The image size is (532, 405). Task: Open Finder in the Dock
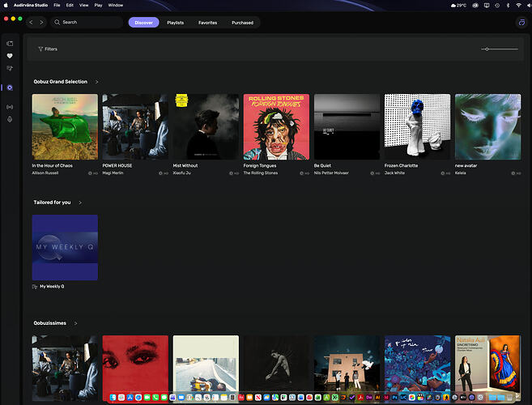[x=113, y=397]
